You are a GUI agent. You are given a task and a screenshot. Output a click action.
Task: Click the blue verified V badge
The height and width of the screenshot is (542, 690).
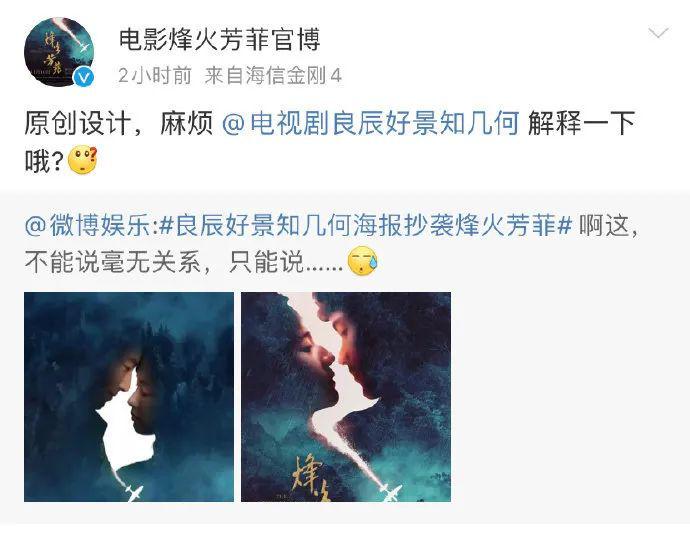[x=83, y=77]
